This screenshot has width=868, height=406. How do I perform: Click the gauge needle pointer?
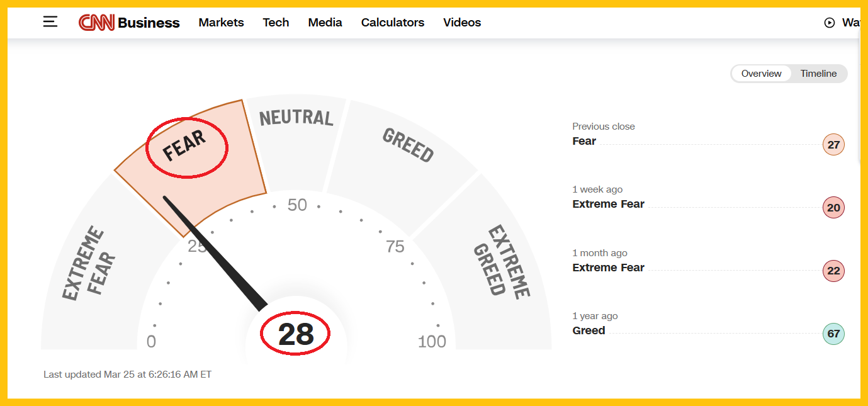tap(214, 253)
